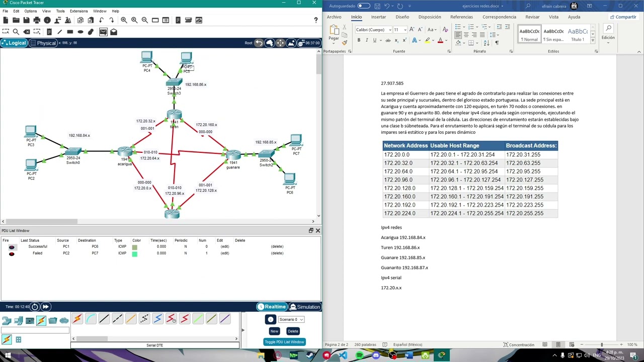Image resolution: width=644 pixels, height=362 pixels.
Task: Open the font color dropdown arrow
Action: 447,40
